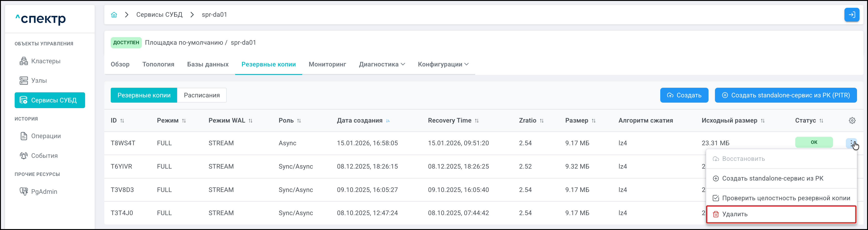The height and width of the screenshot is (230, 868).
Task: Switch to Резервные копии toggle view
Action: [x=144, y=96]
